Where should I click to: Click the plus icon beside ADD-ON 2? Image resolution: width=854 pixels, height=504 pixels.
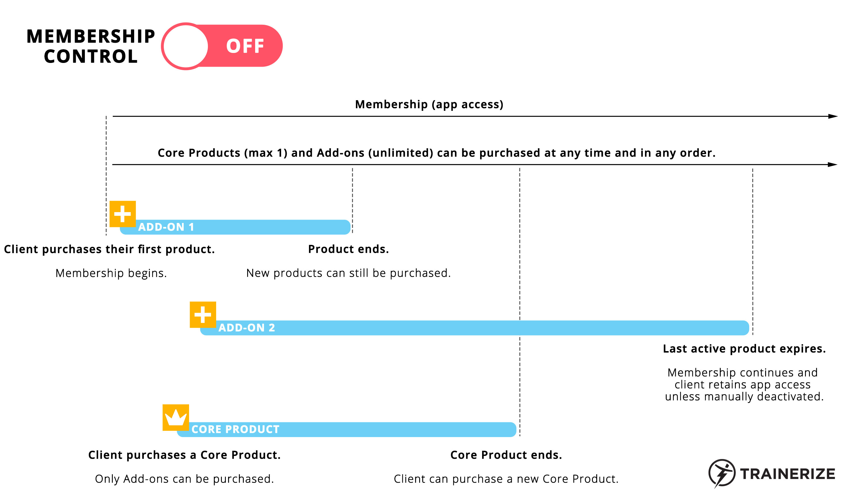(x=203, y=314)
